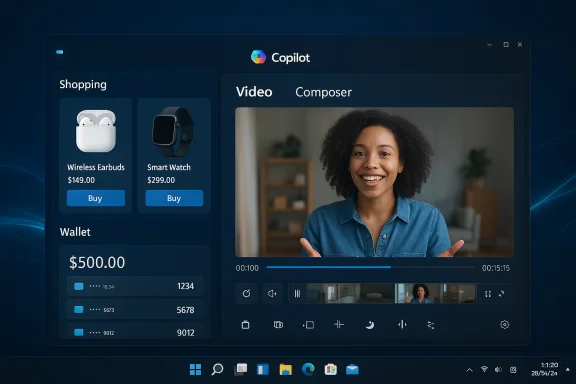
Task: Open the Mail app from the taskbar
Action: (352, 369)
